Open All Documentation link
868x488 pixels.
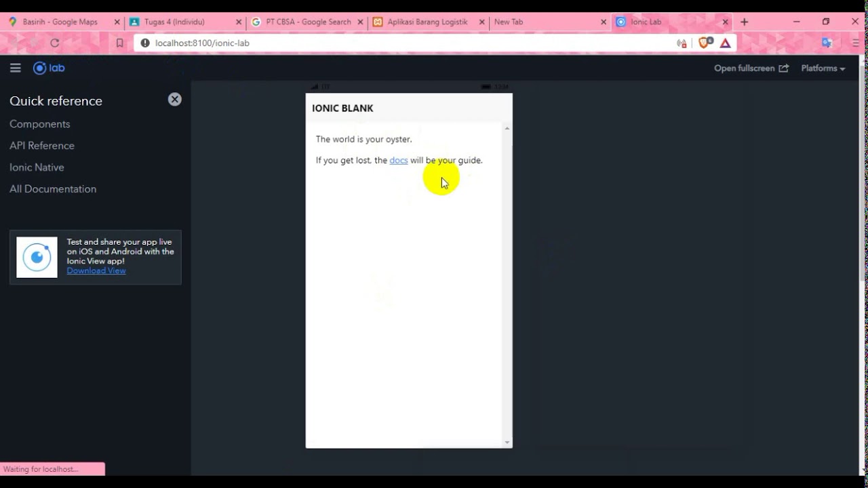point(53,189)
